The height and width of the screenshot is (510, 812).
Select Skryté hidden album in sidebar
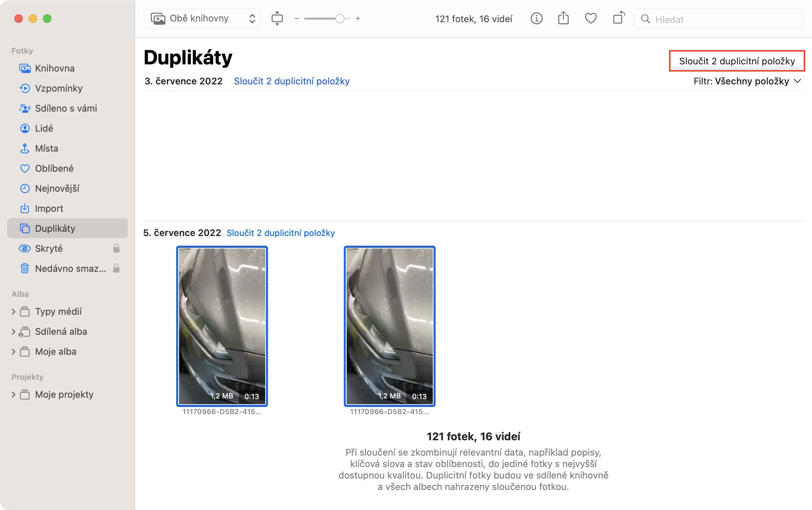49,249
